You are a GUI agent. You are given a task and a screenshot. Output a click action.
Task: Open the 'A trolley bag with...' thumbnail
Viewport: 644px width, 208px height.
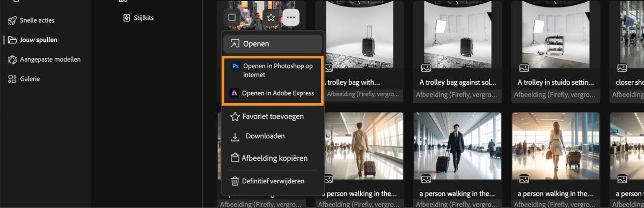(x=360, y=35)
